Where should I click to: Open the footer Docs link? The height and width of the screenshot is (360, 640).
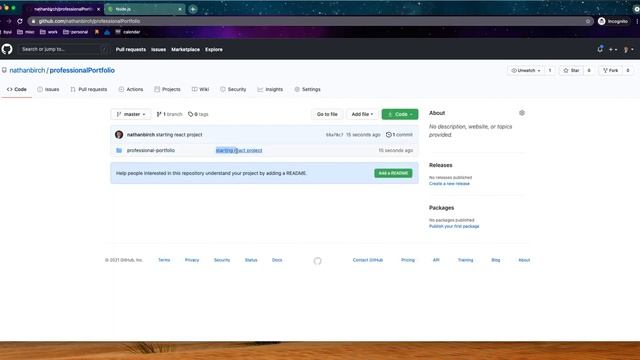277,260
